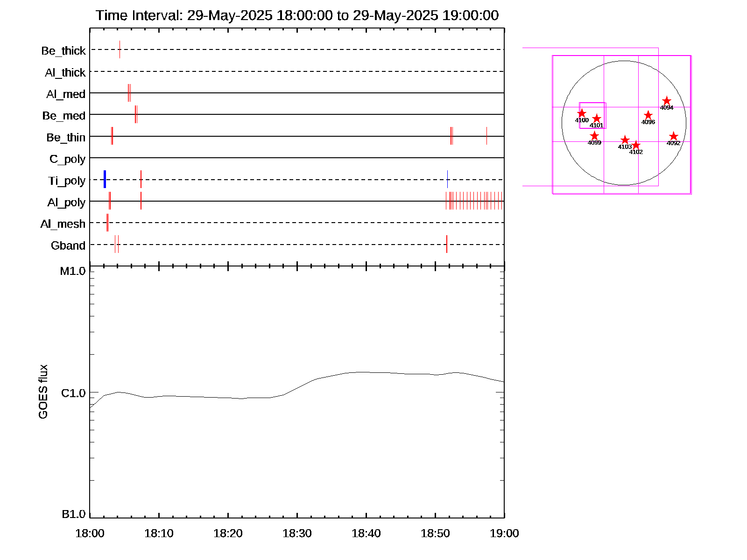Click the star for active region 4103
747x560 pixels.
(625, 140)
